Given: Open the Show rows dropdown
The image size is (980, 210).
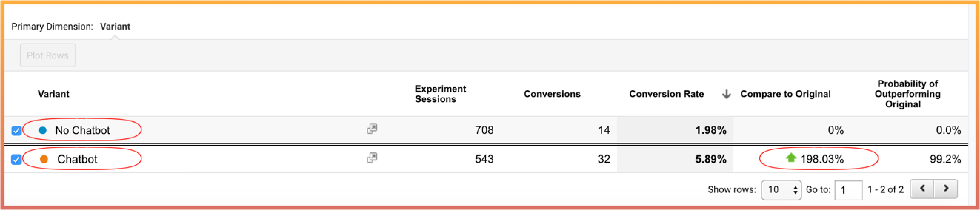Looking at the screenshot, I should pyautogui.click(x=781, y=190).
